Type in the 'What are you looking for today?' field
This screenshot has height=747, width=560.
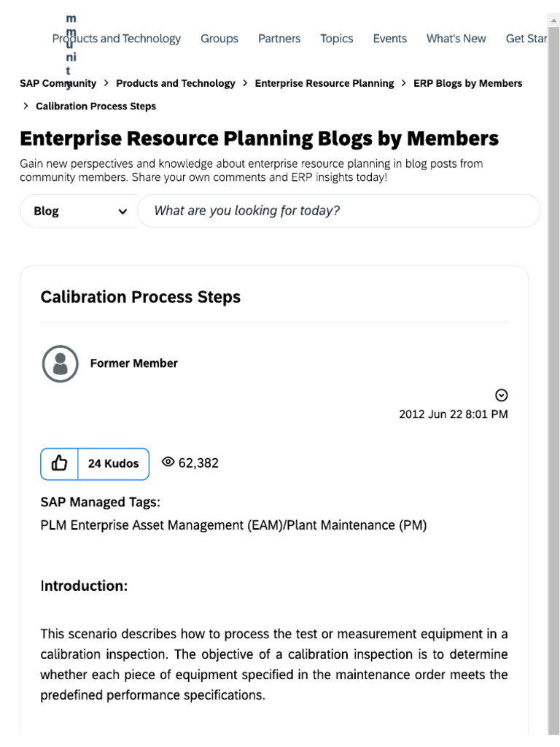tap(339, 211)
